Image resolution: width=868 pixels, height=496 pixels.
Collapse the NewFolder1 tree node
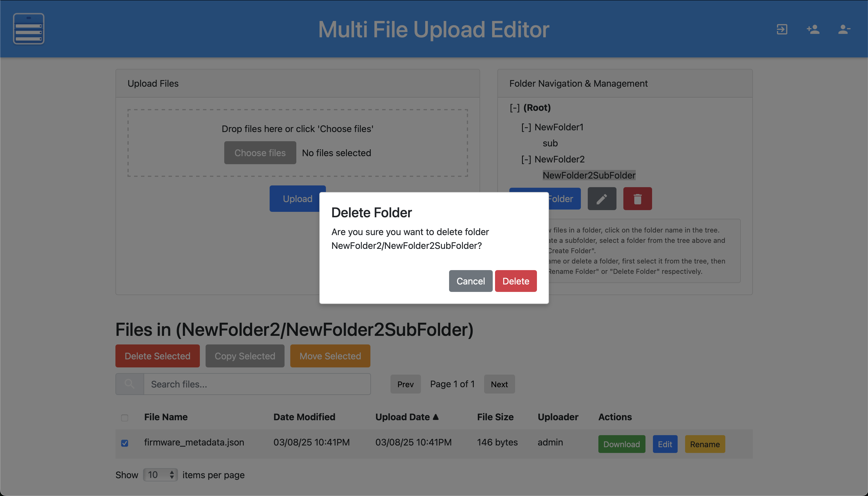pyautogui.click(x=526, y=127)
